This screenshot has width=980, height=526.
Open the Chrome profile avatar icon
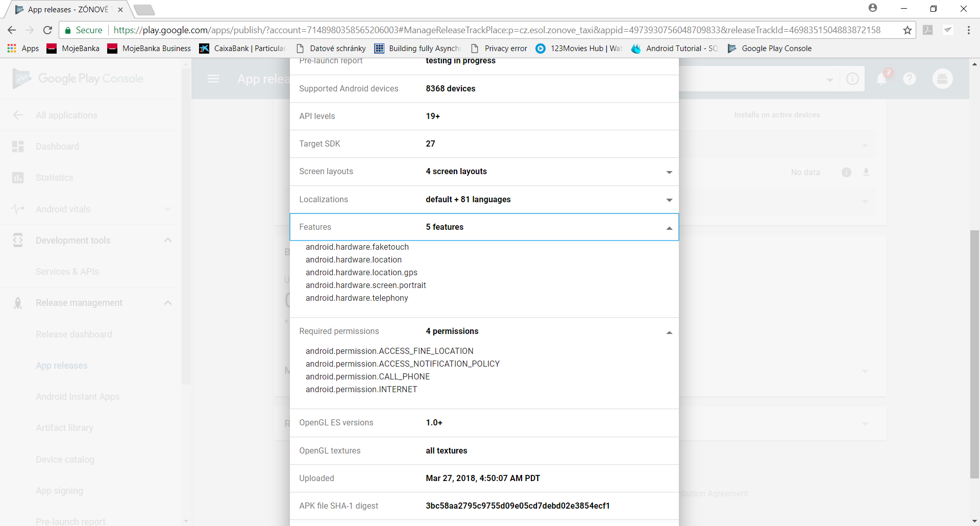[873, 8]
